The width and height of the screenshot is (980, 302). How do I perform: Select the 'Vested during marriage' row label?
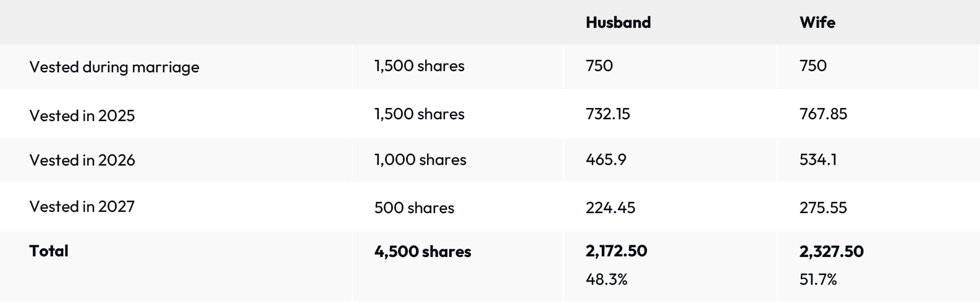114,67
